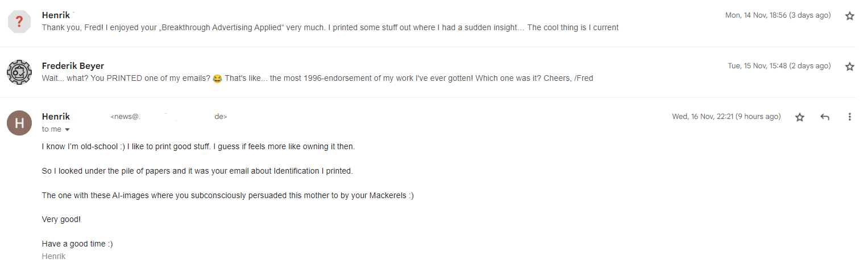Star Frederik Beyer's message from 15 Nov
Screen dimensions: 868x267
click(849, 67)
